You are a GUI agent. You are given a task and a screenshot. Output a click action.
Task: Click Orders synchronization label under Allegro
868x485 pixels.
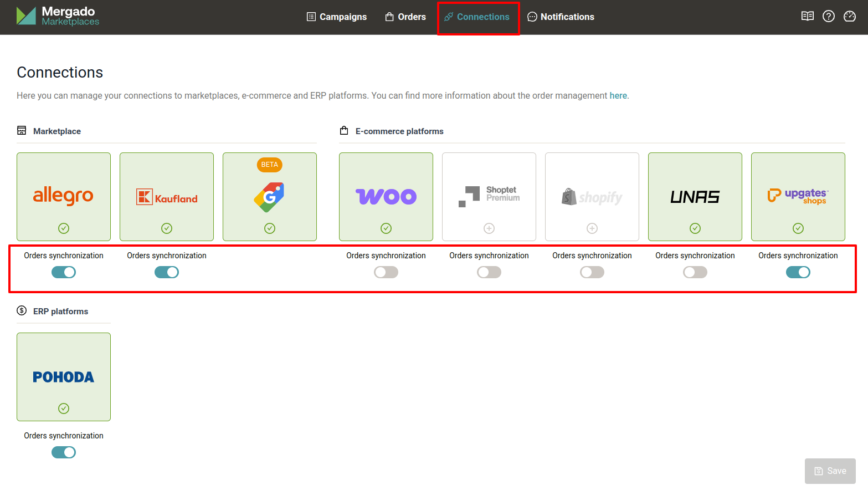(x=64, y=256)
